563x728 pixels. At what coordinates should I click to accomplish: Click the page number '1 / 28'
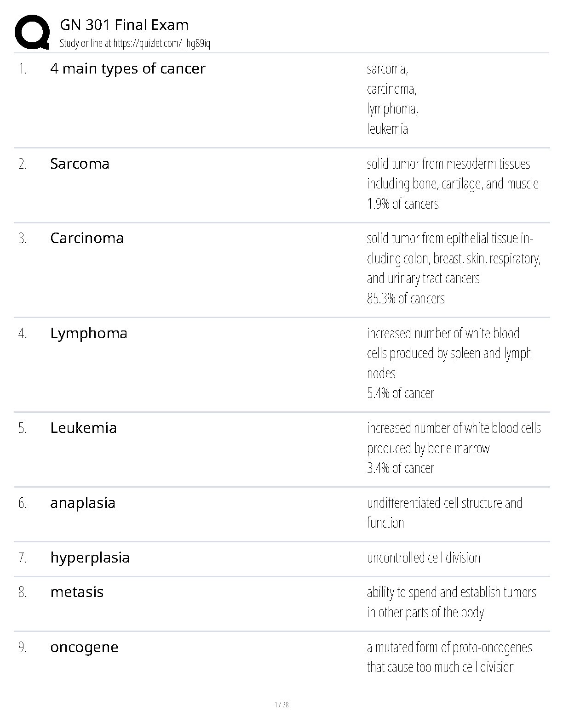[281, 705]
